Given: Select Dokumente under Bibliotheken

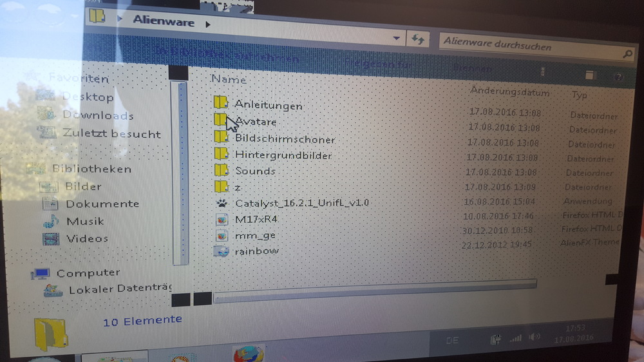Looking at the screenshot, I should (102, 204).
